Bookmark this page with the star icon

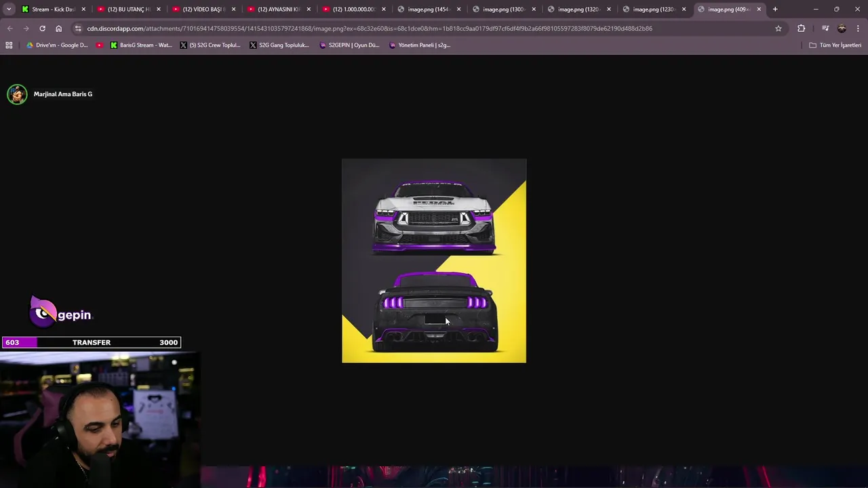tap(778, 28)
